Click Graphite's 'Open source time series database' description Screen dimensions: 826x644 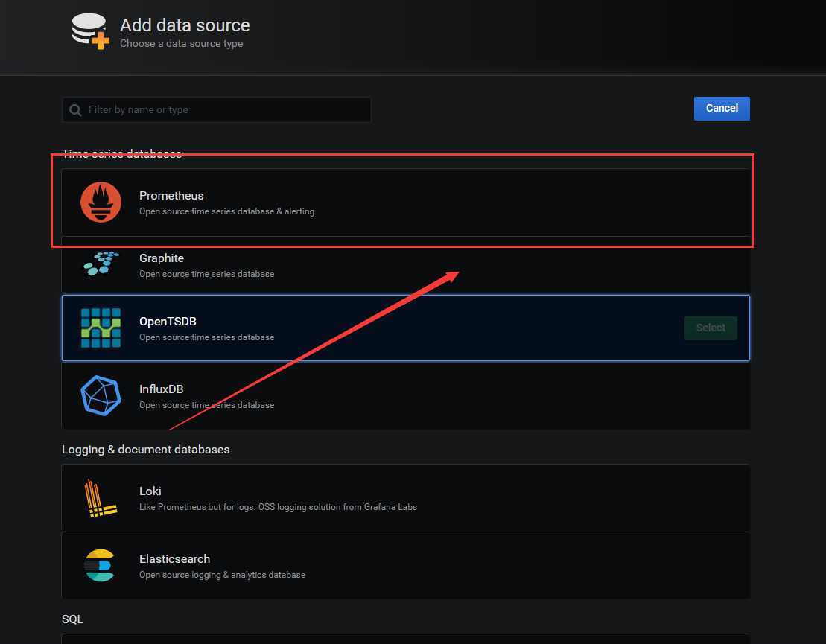(206, 274)
